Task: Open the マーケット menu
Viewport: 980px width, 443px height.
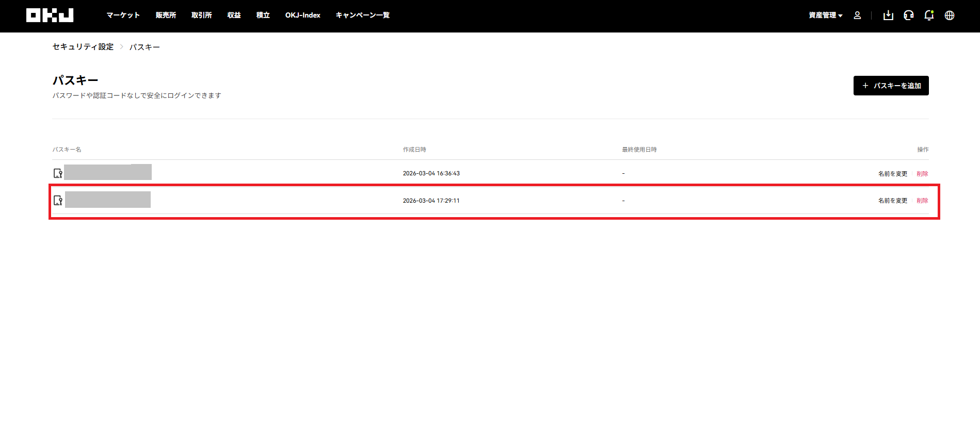Action: [123, 15]
